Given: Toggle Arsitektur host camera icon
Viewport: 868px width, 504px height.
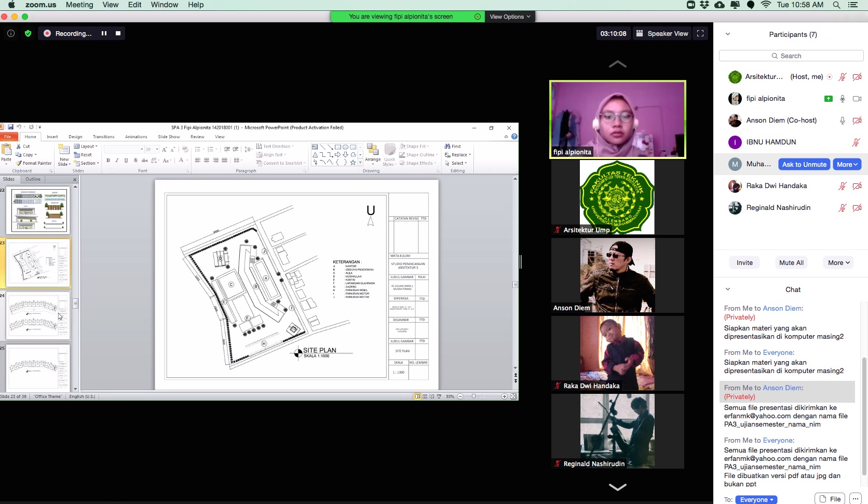Looking at the screenshot, I should (x=857, y=77).
